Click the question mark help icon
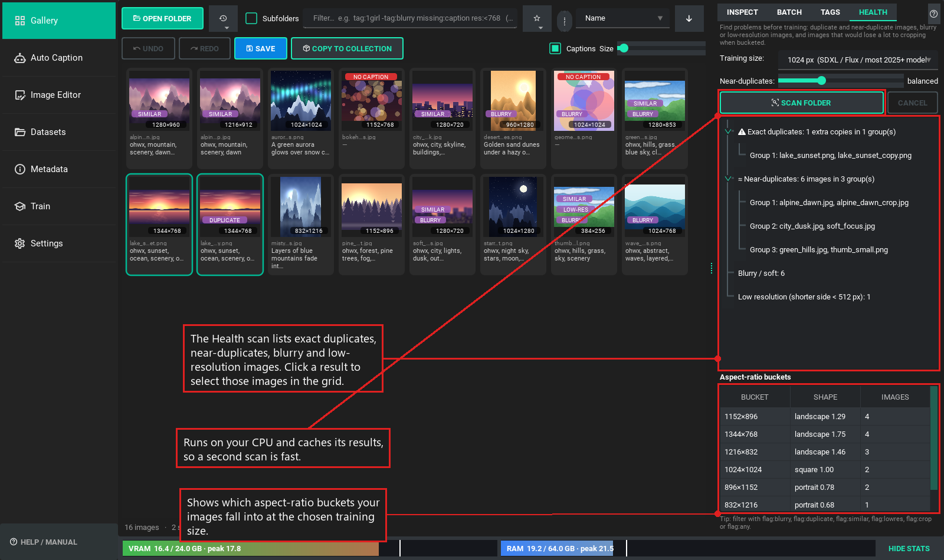Image resolution: width=944 pixels, height=560 pixels. (933, 14)
